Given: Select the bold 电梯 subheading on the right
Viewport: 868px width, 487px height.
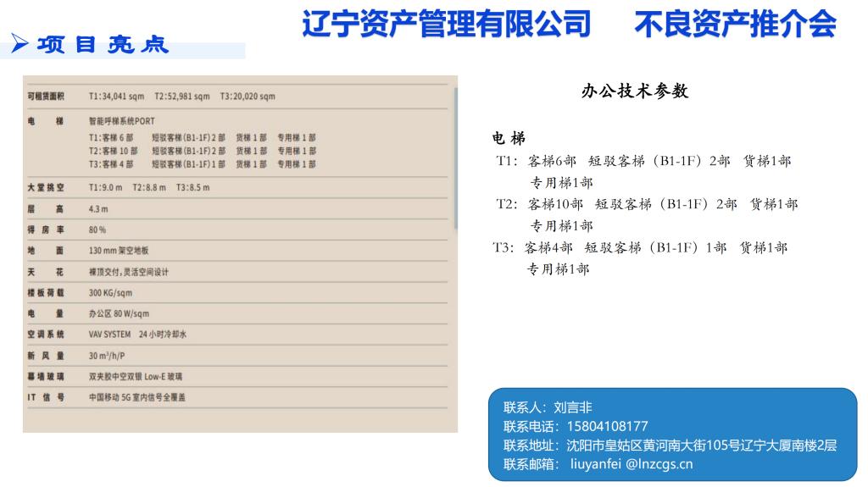Looking at the screenshot, I should [x=509, y=138].
